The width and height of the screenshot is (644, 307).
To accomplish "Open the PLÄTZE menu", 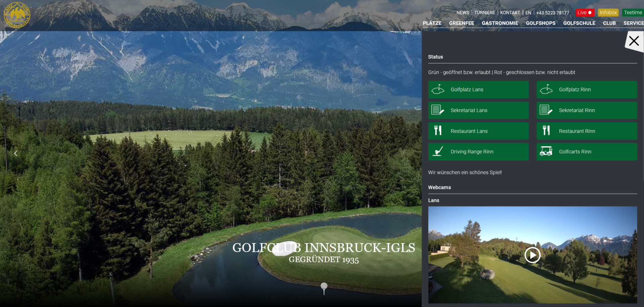I will point(432,23).
